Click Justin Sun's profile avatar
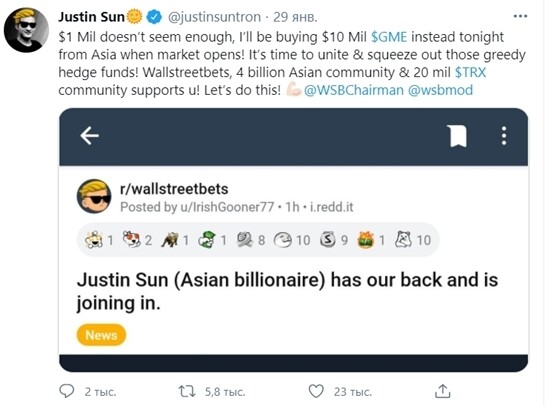 click(26, 30)
